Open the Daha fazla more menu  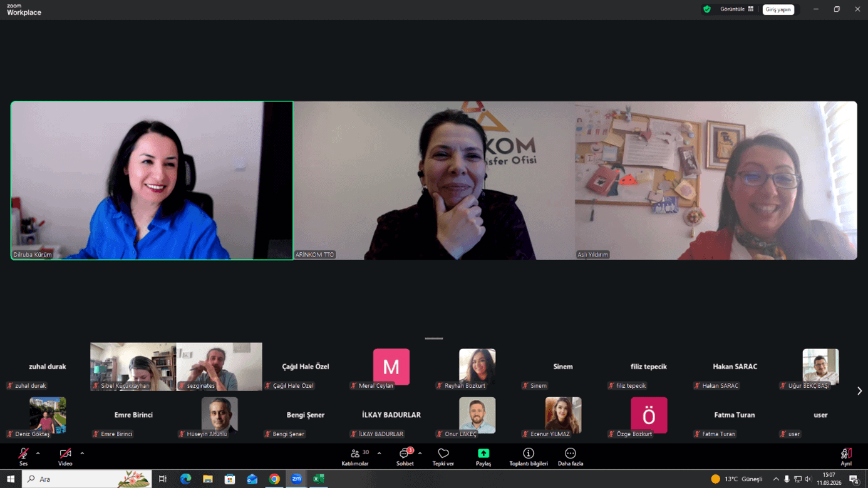click(570, 456)
